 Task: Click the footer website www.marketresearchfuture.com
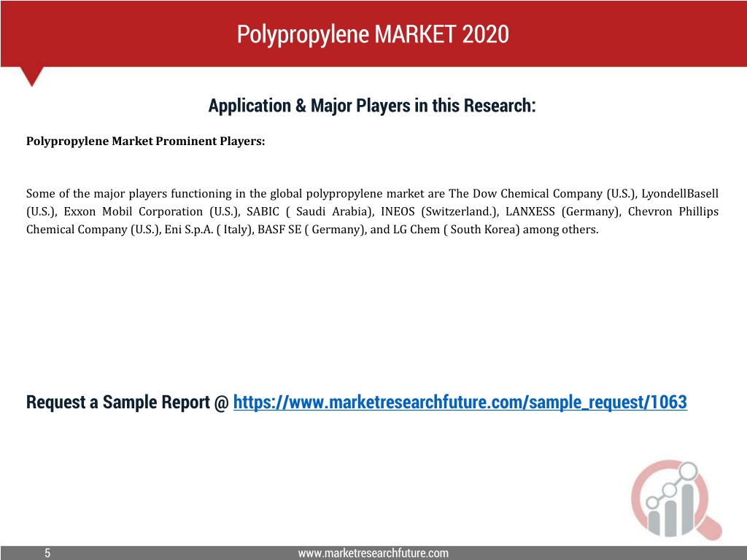[373, 553]
